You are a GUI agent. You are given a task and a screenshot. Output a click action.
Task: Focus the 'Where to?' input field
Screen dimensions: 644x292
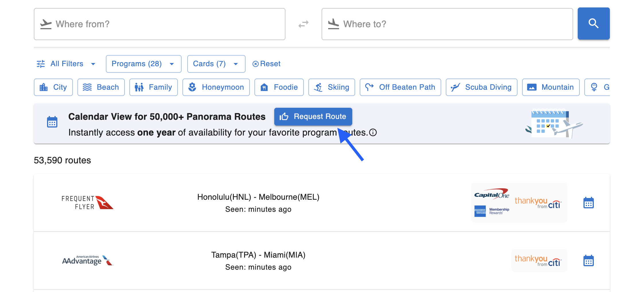pos(447,24)
